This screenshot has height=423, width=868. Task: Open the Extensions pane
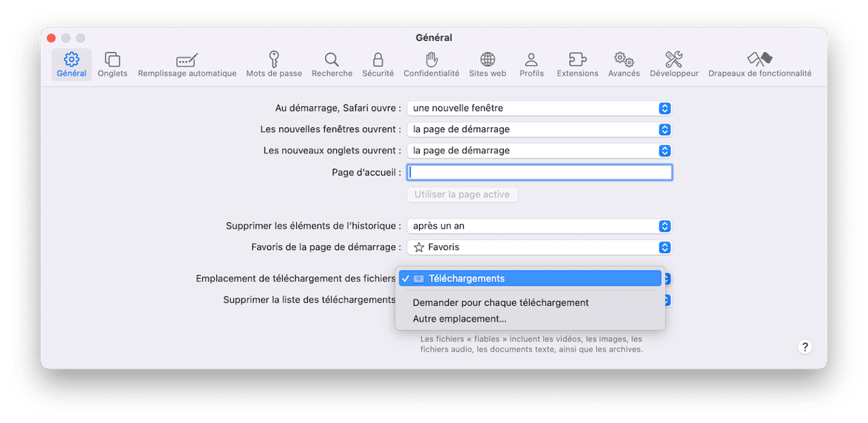click(x=577, y=64)
